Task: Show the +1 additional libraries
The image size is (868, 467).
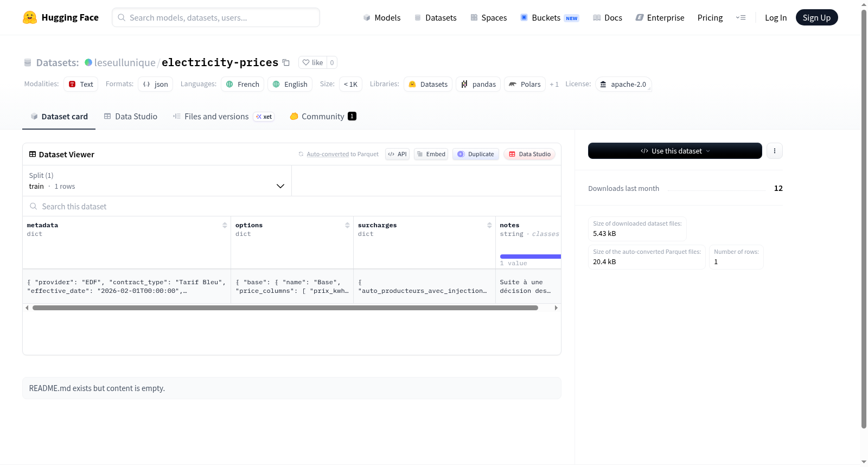Action: tap(554, 84)
